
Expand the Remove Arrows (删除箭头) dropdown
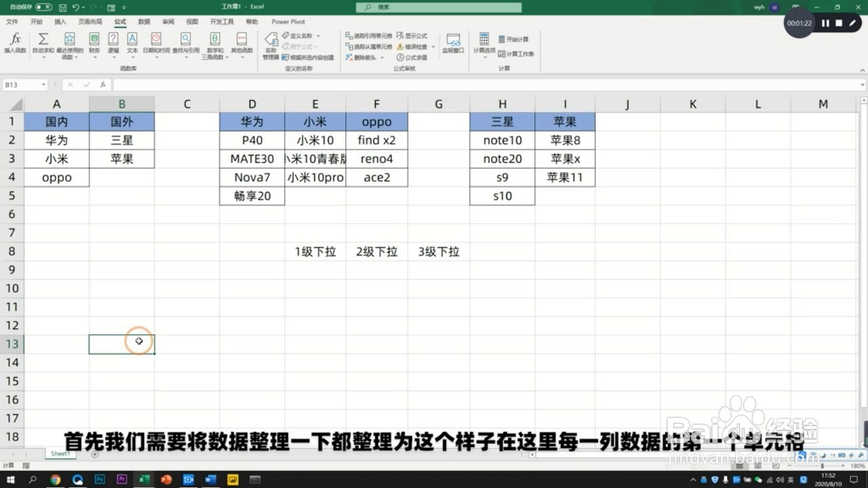pyautogui.click(x=382, y=58)
